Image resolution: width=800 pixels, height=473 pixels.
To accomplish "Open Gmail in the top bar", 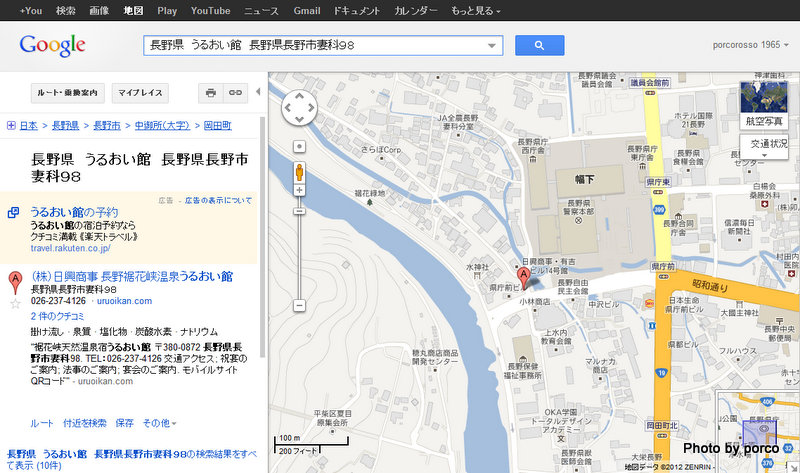I will (307, 11).
